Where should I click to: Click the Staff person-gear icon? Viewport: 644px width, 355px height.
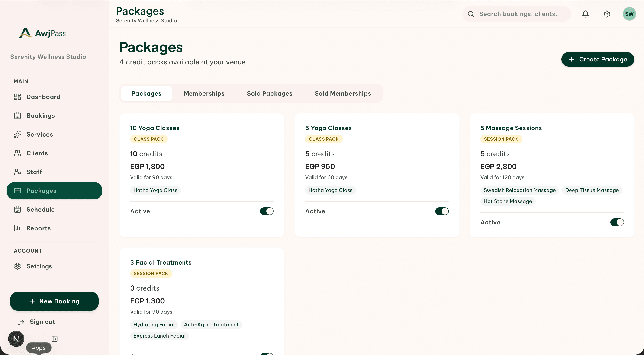tap(17, 172)
